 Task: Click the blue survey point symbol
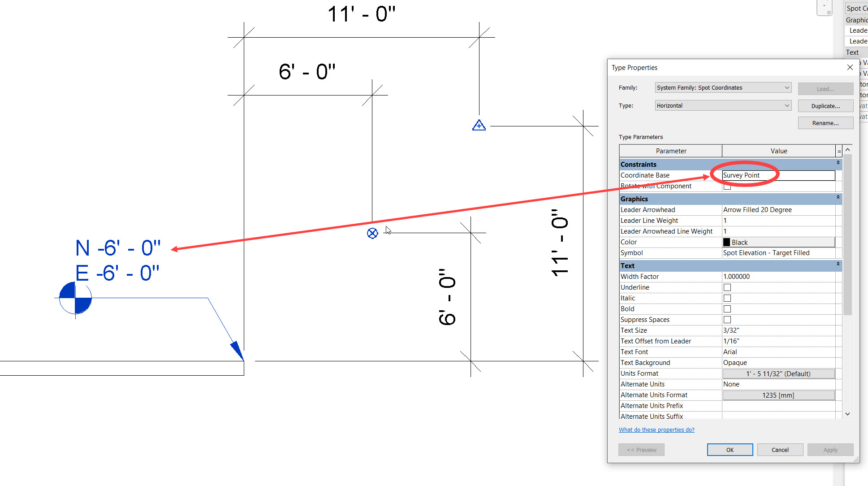point(74,298)
